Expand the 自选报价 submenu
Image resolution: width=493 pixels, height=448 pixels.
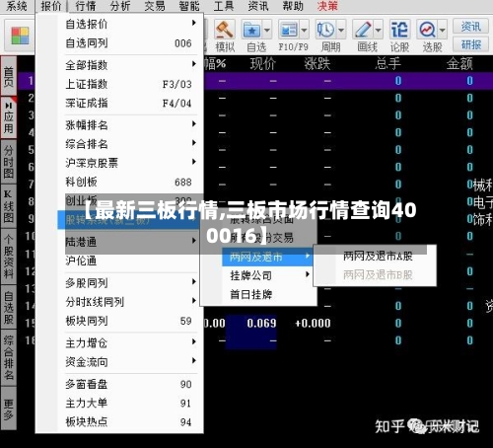tap(130, 24)
